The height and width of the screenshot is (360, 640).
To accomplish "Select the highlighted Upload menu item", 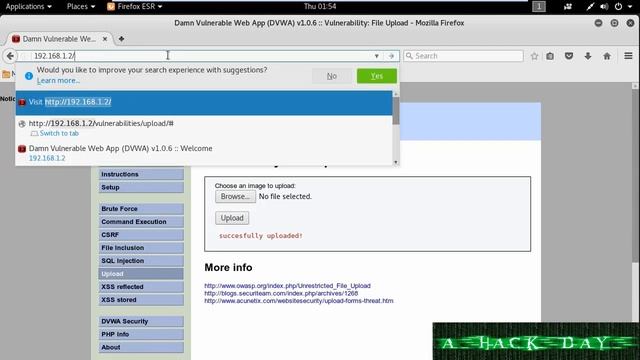I will 141,274.
